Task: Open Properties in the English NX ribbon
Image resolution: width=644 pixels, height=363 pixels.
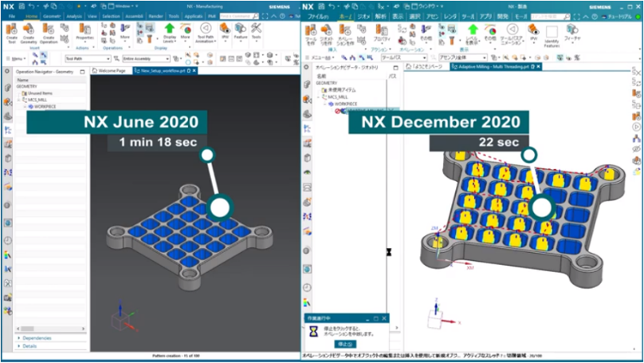Action: tap(84, 32)
